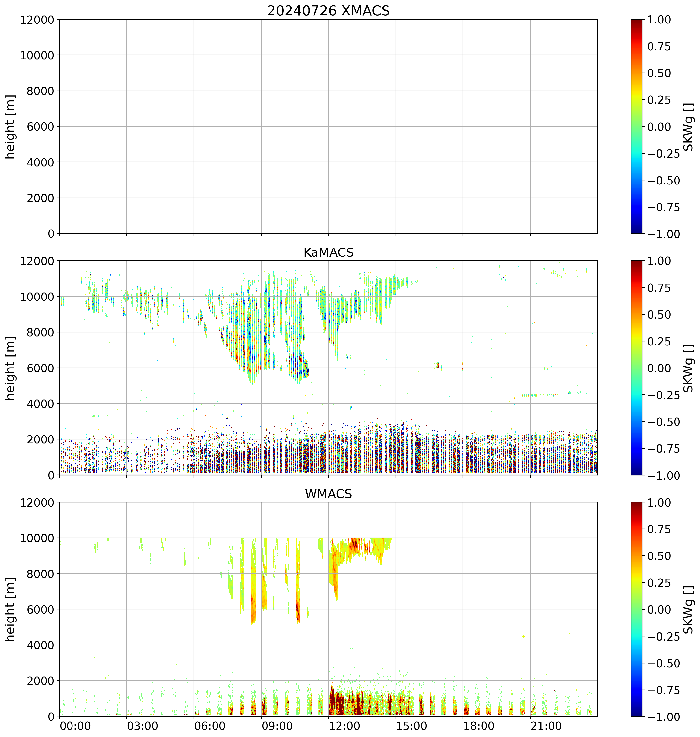Click the 21:00 time axis label
The height and width of the screenshot is (737, 700).
pos(546,726)
